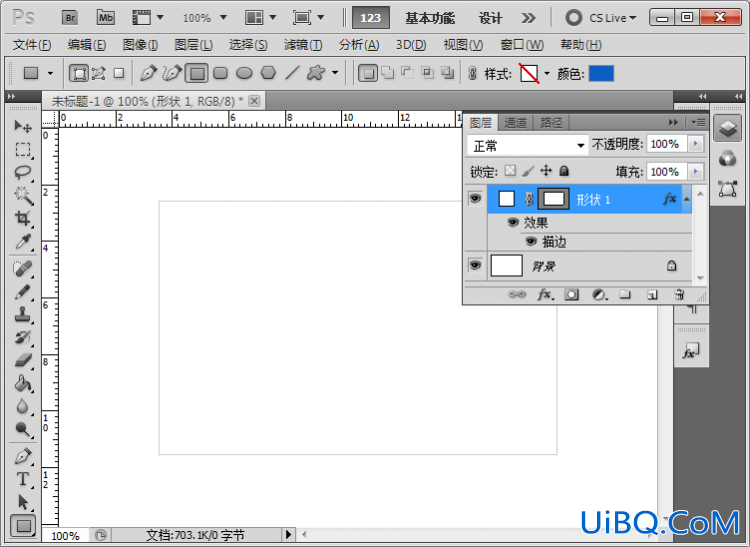Add layer style via fx button
This screenshot has height=547, width=750.
pos(545,295)
